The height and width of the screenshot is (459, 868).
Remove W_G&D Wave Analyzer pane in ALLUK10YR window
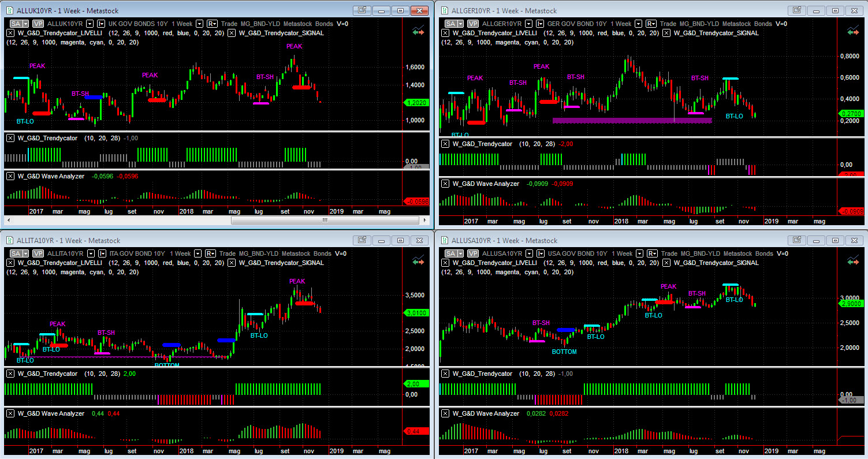pos(10,176)
